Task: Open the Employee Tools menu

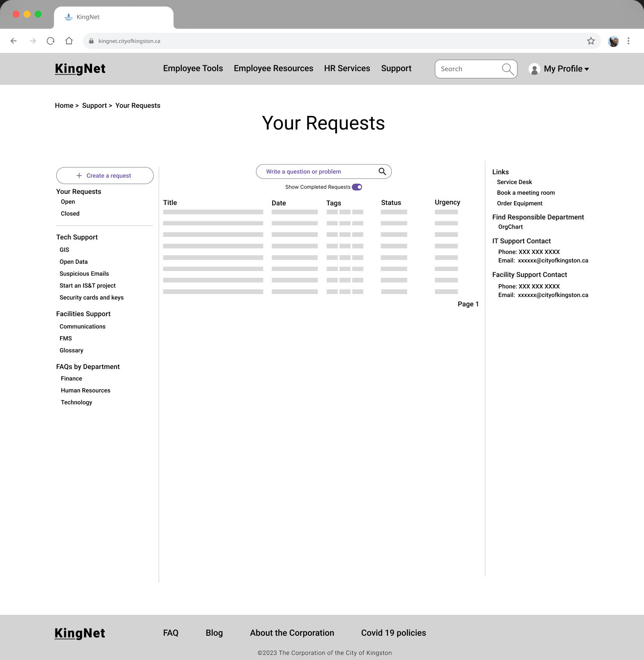Action: [x=193, y=68]
